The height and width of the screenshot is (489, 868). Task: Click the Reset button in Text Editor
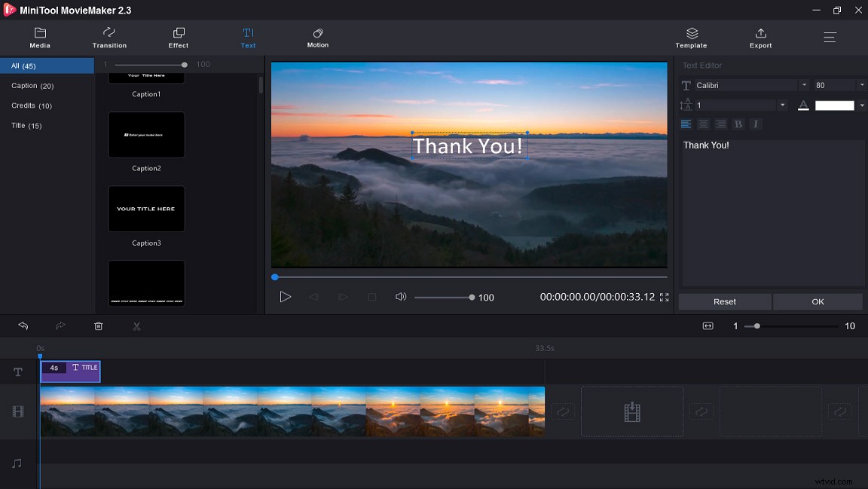tap(724, 301)
